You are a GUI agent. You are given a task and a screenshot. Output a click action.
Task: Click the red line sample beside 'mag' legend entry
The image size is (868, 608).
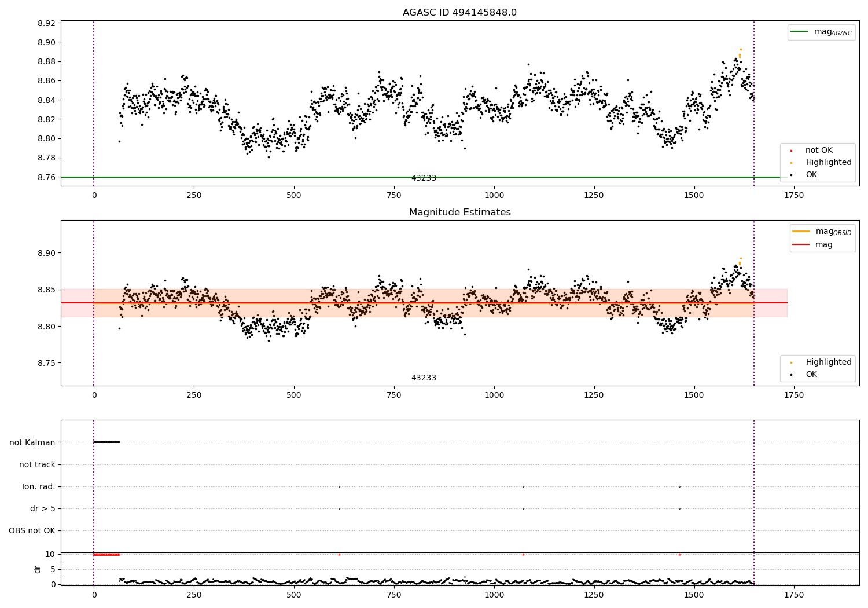point(801,245)
